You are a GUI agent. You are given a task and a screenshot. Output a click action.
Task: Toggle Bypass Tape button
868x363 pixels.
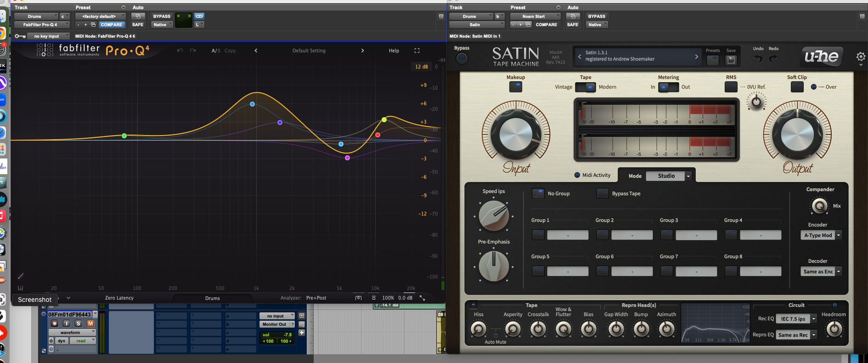(x=603, y=193)
